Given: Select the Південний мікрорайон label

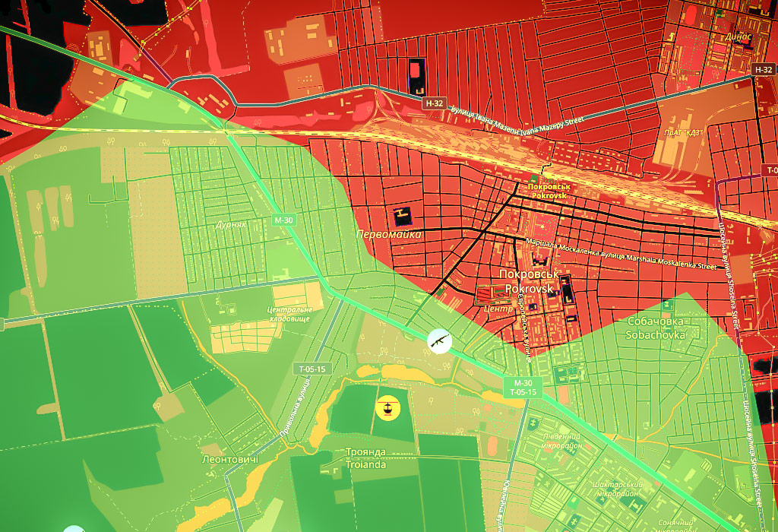Looking at the screenshot, I should click(x=562, y=441).
